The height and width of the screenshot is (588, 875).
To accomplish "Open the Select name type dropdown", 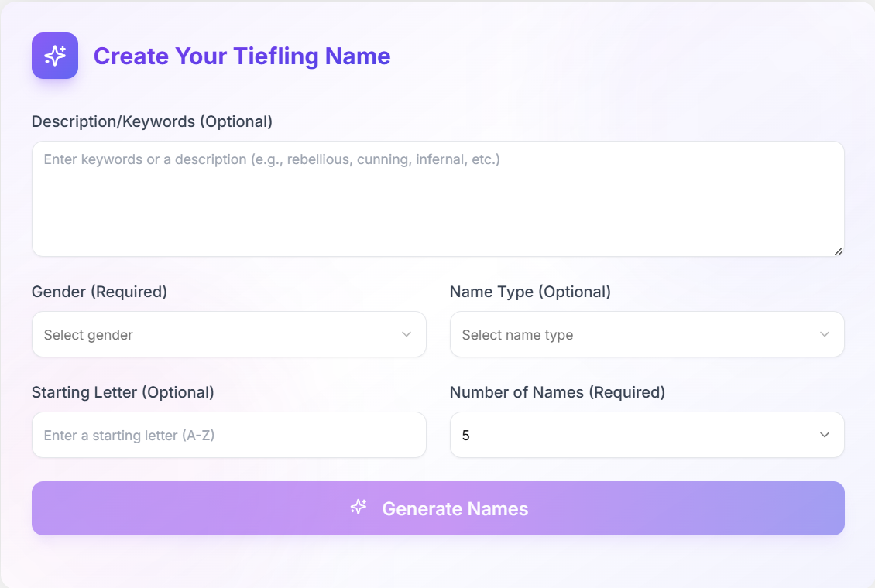I will click(647, 334).
